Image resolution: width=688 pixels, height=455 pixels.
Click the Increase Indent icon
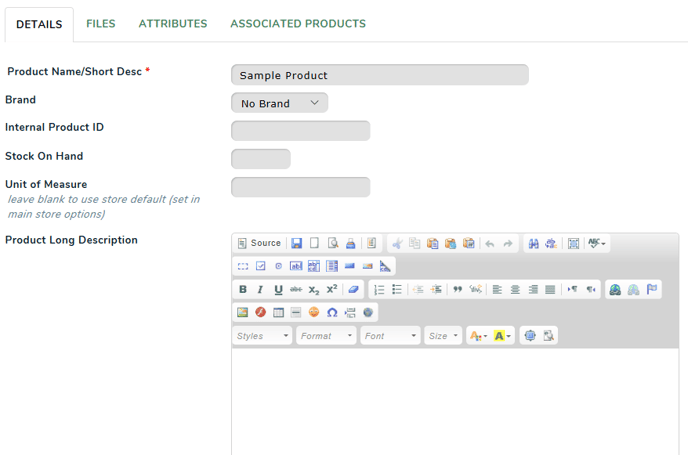pos(436,290)
